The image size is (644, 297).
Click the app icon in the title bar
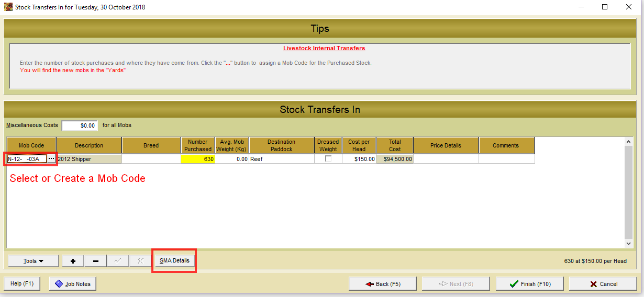point(8,7)
